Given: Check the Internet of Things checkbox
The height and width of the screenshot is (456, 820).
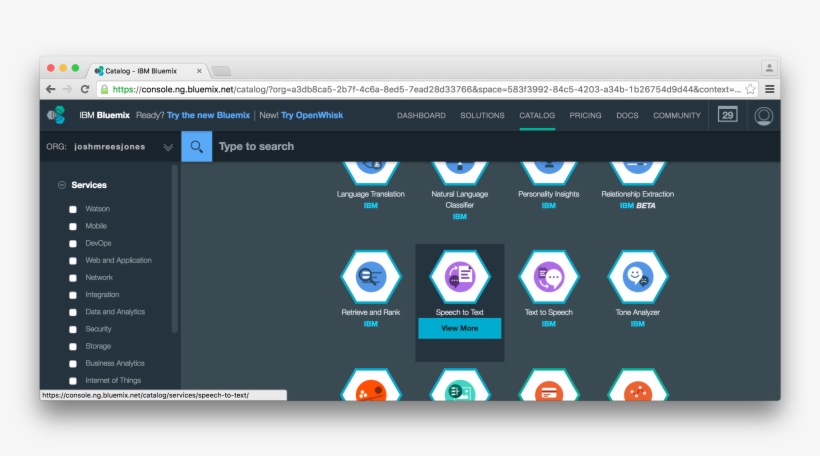Looking at the screenshot, I should click(x=73, y=381).
